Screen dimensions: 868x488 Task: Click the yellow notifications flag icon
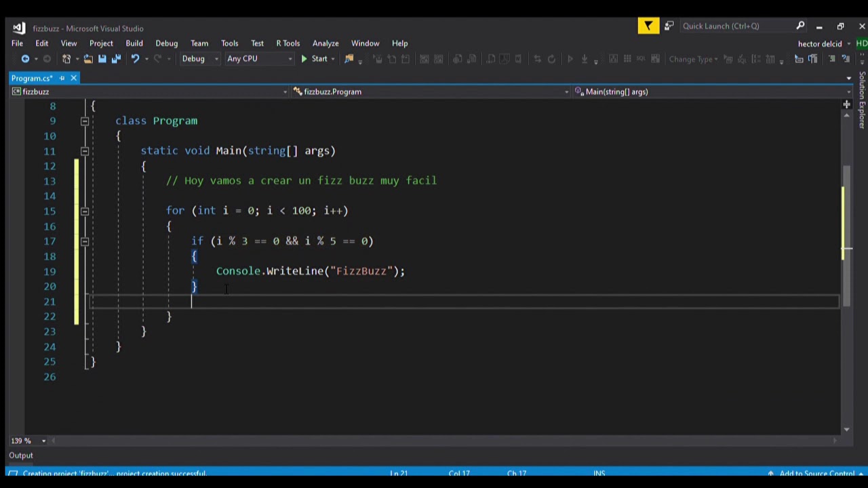click(x=648, y=26)
